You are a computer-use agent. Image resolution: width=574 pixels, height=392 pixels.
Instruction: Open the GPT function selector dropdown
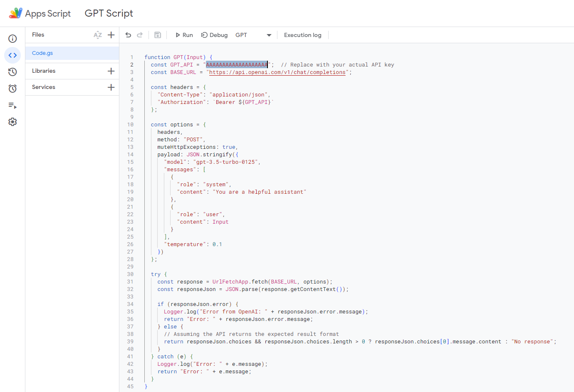coord(268,35)
